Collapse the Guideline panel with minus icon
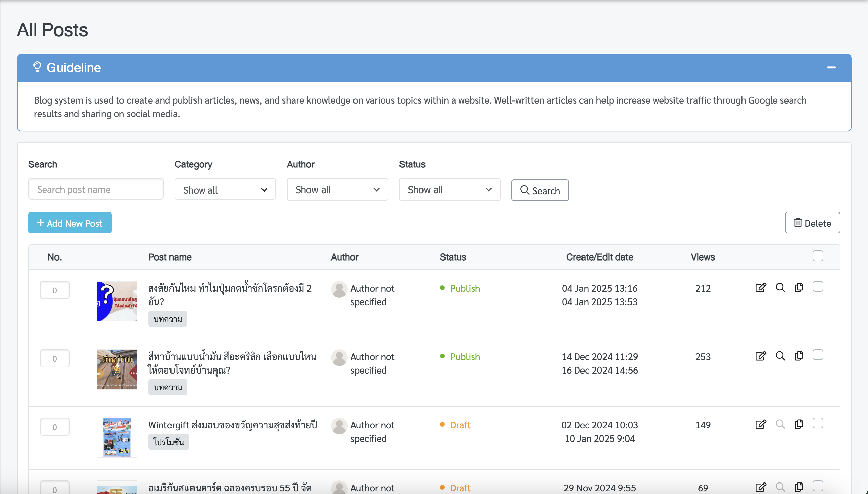868x494 pixels. pos(831,68)
